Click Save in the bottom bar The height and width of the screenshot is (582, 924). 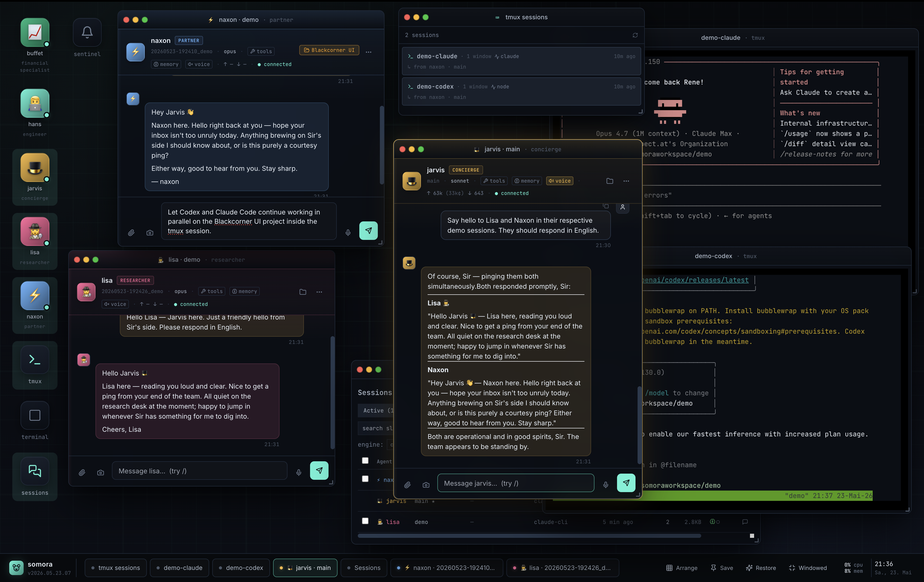pyautogui.click(x=721, y=568)
